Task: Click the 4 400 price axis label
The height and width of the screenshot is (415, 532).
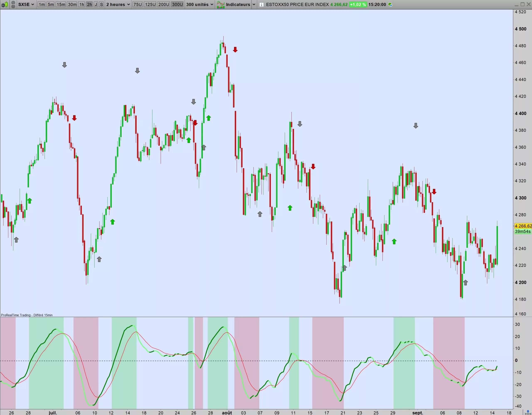Action: click(521, 113)
